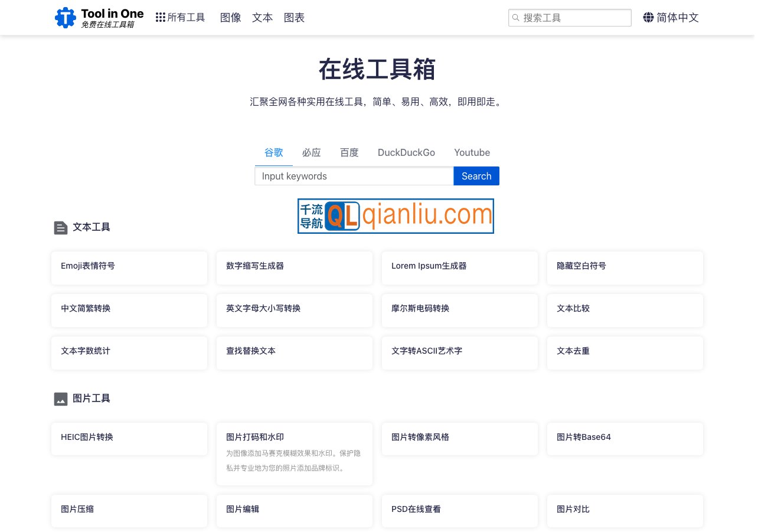Click the Tool in One logo icon

pos(66,17)
